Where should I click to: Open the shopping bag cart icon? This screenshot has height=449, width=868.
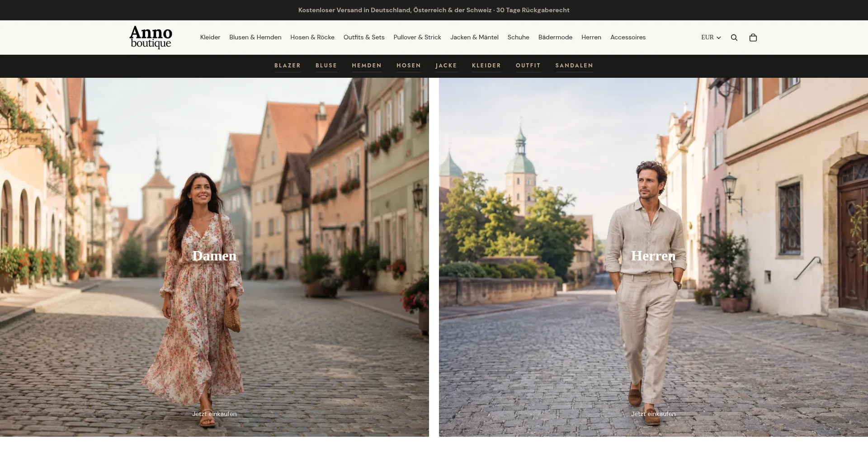(x=753, y=38)
